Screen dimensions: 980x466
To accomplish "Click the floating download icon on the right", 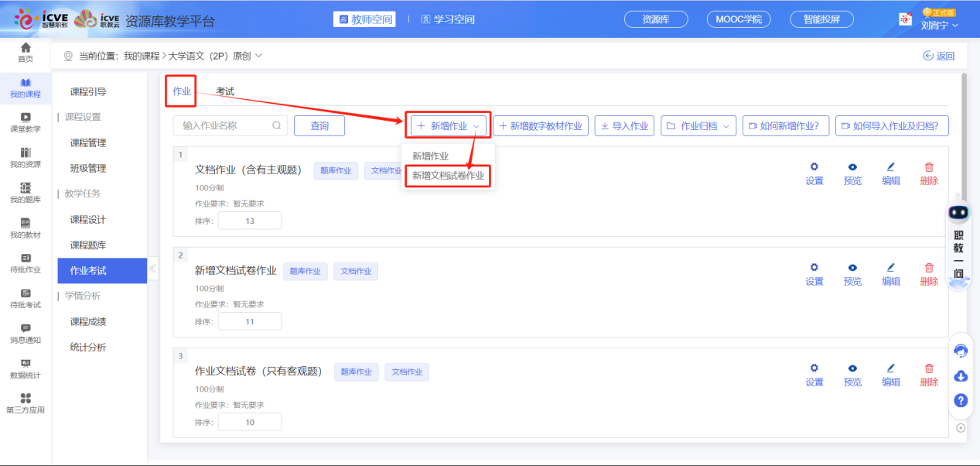I will point(960,375).
